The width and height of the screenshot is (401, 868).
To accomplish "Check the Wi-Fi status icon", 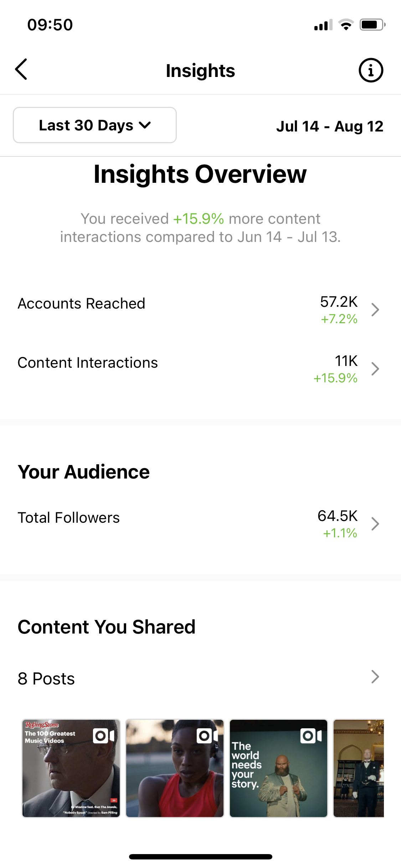I will coord(346,25).
